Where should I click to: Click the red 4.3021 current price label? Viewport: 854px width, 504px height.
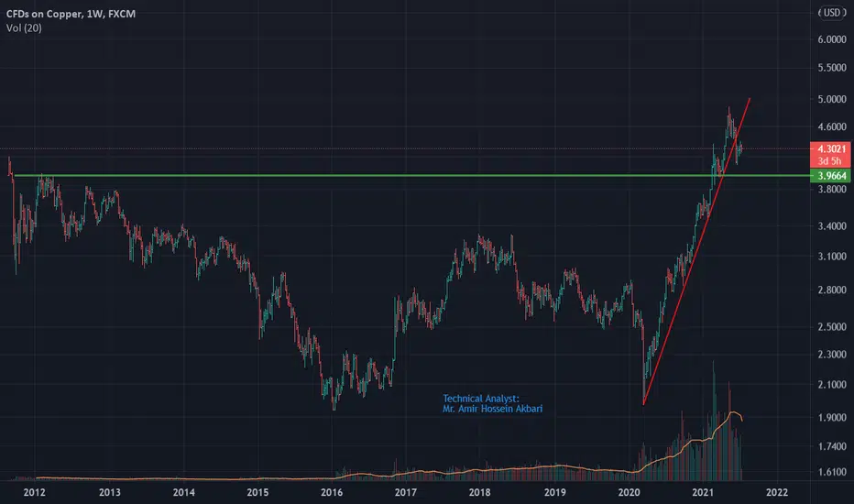click(831, 148)
